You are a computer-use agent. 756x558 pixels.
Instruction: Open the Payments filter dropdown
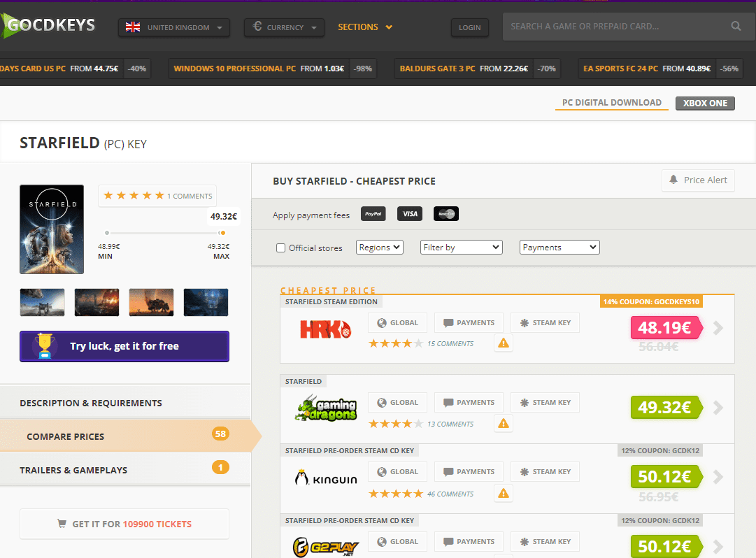click(559, 248)
